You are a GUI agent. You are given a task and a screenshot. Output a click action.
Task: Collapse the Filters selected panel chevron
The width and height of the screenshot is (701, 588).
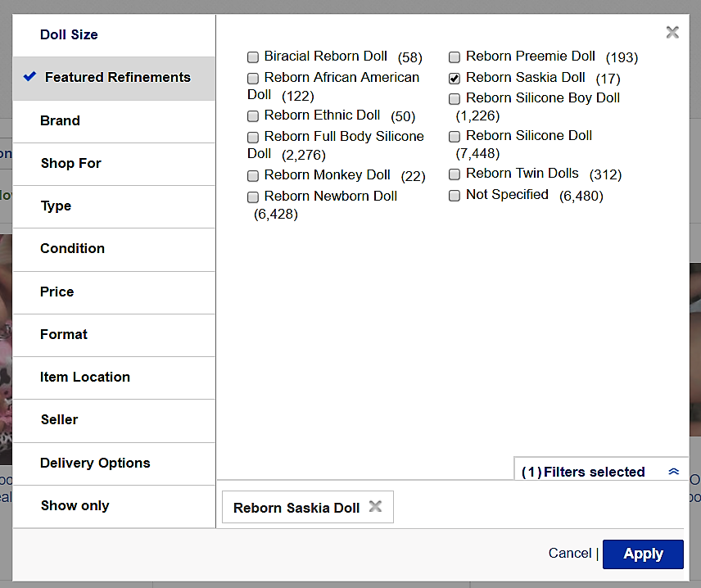[x=674, y=472]
